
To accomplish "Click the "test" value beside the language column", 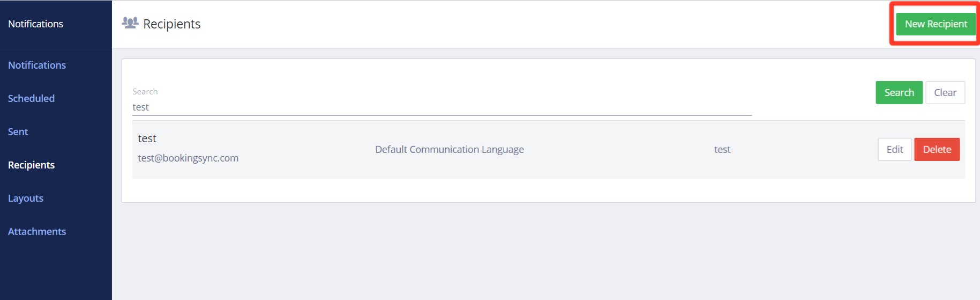I will coord(722,150).
